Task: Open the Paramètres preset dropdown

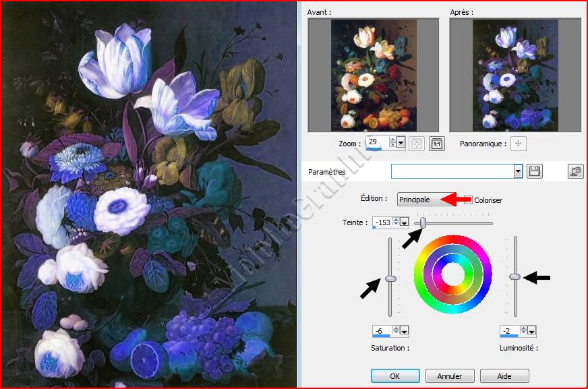Action: pyautogui.click(x=518, y=171)
